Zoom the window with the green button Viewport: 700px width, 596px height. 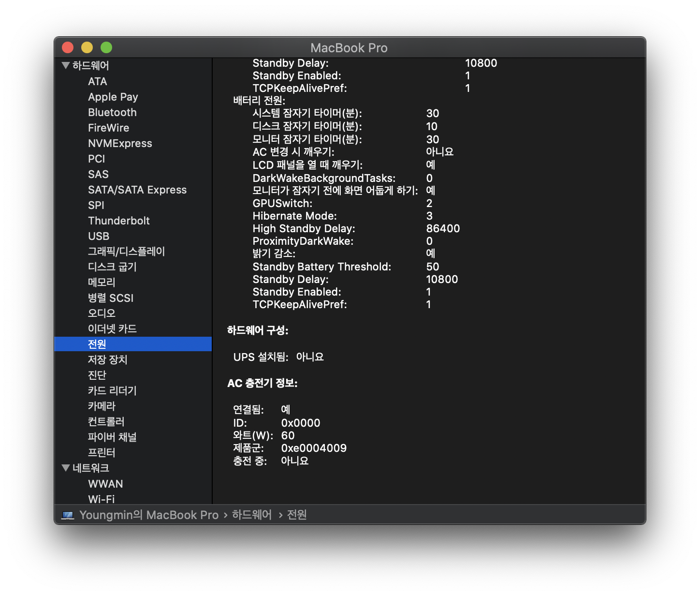[x=106, y=47]
